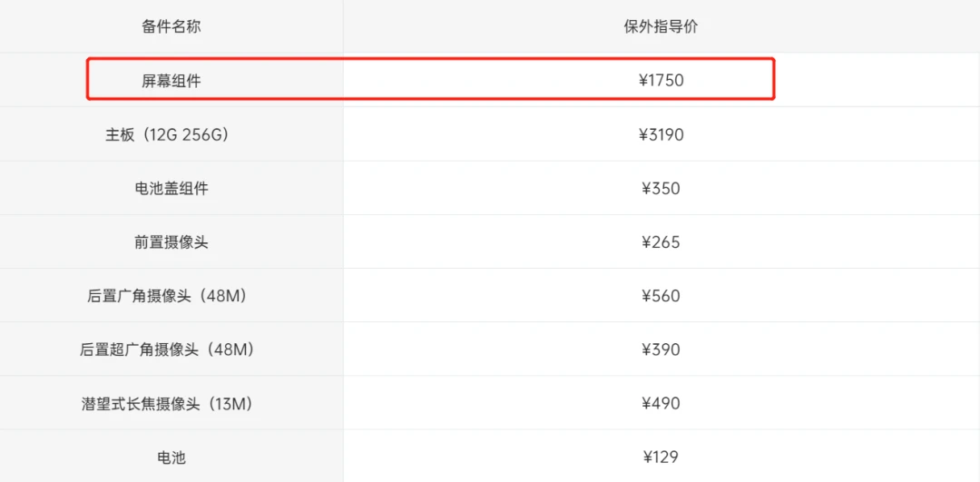The height and width of the screenshot is (482, 980).
Task: Click the 保外指导价 column header
Action: pos(661,26)
